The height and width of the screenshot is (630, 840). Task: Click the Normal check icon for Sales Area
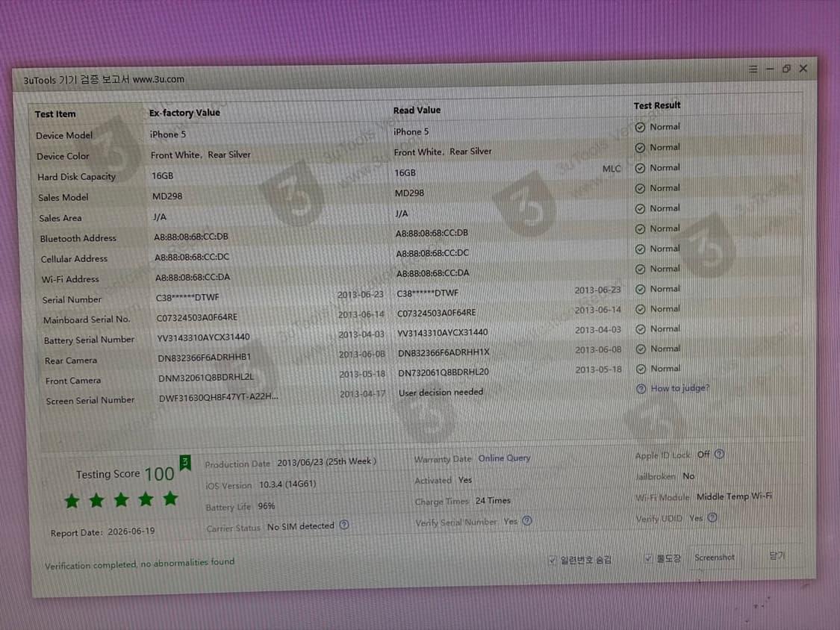[x=640, y=209]
